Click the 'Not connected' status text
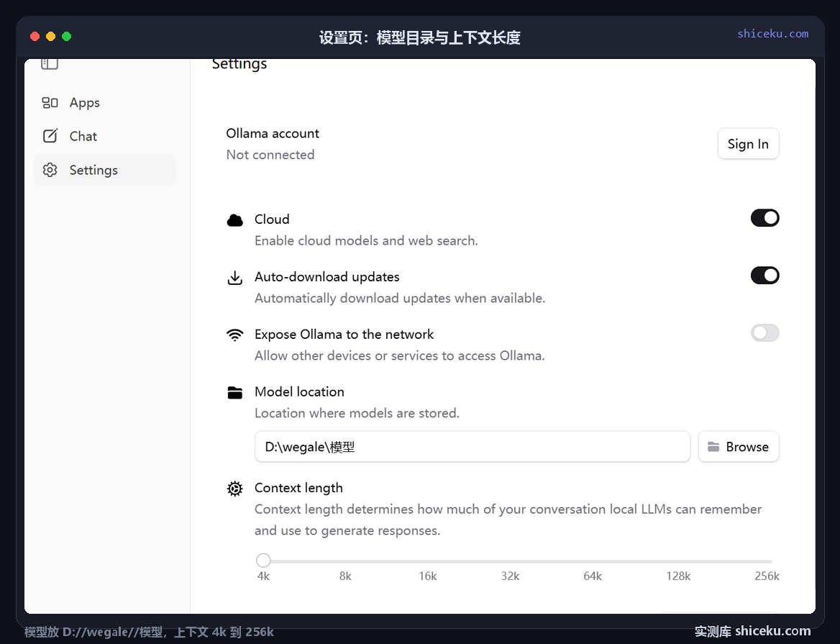840x644 pixels. click(x=270, y=154)
